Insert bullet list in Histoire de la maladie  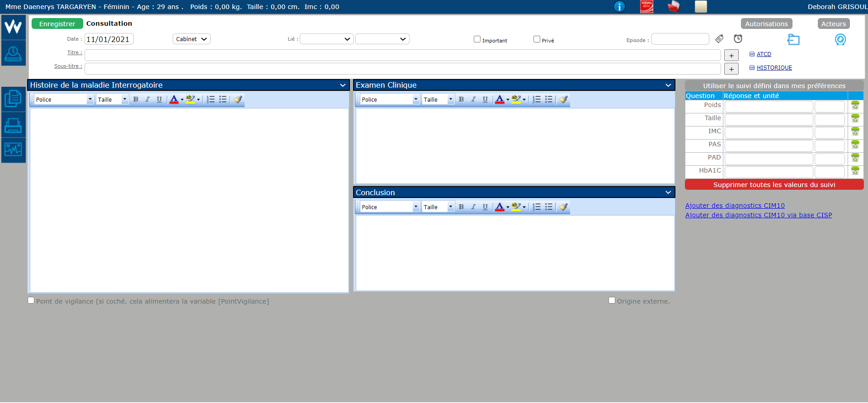click(223, 99)
